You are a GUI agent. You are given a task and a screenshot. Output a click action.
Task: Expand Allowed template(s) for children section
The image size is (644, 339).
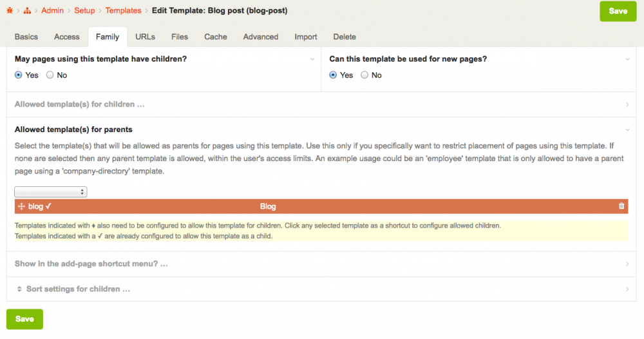click(x=75, y=104)
